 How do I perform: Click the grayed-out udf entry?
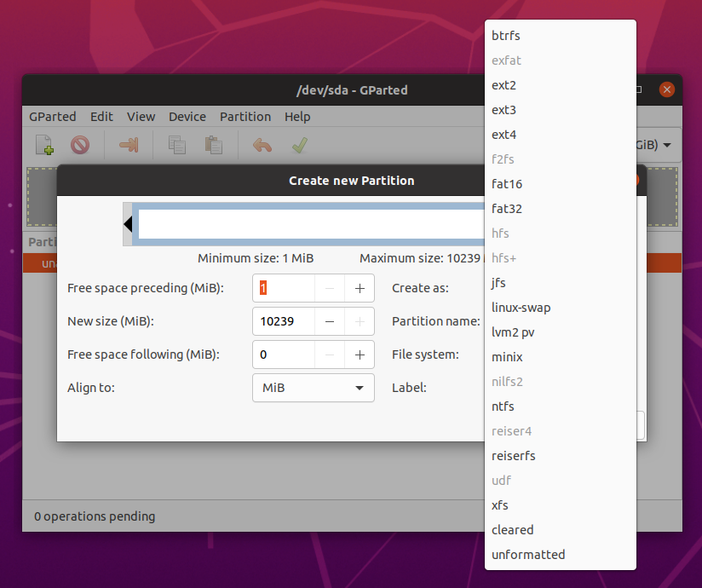(x=560, y=481)
